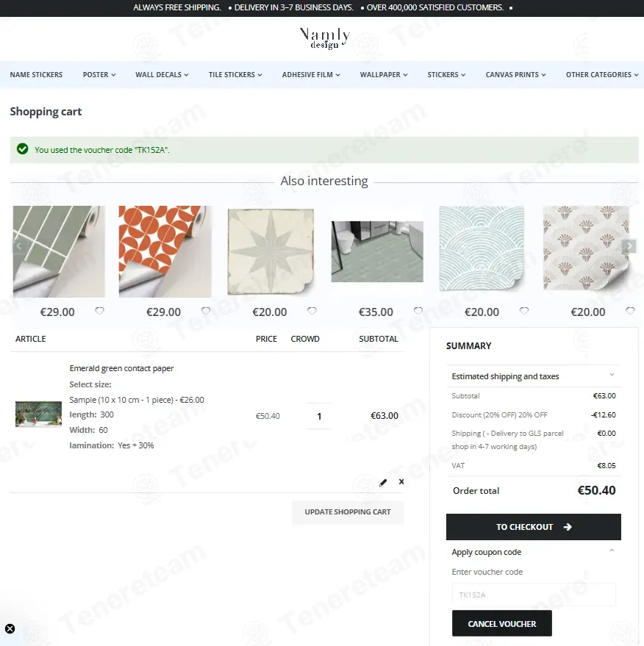Click heart icon for the fan pattern €20.00 product
The image size is (644, 646).
[630, 311]
